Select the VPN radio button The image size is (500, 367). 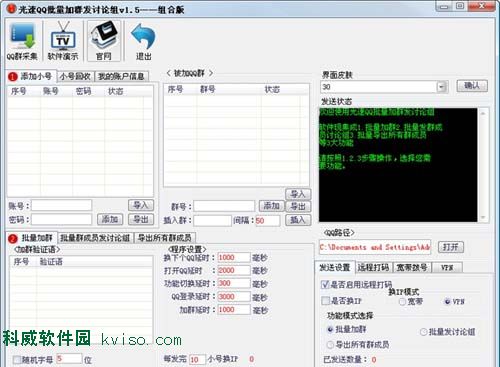click(447, 302)
